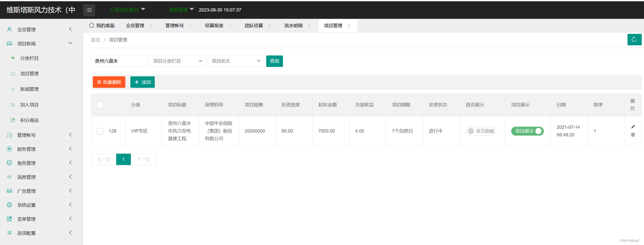The image size is (644, 245).
Task: Click the 分类栏目 tree icon in submenu
Action: pos(13,58)
